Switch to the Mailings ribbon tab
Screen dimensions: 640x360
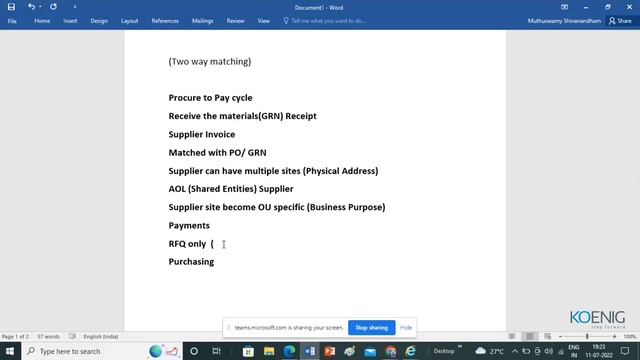202,21
